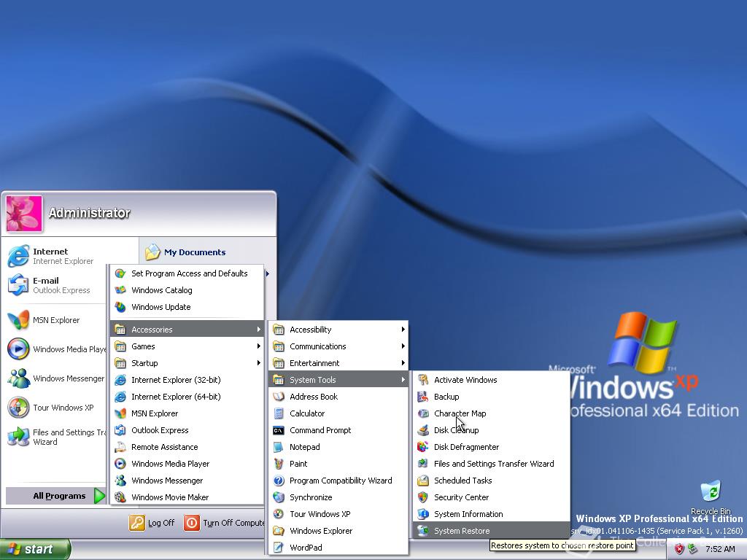The image size is (747, 560).
Task: Click the Calculator icon
Action: (279, 413)
